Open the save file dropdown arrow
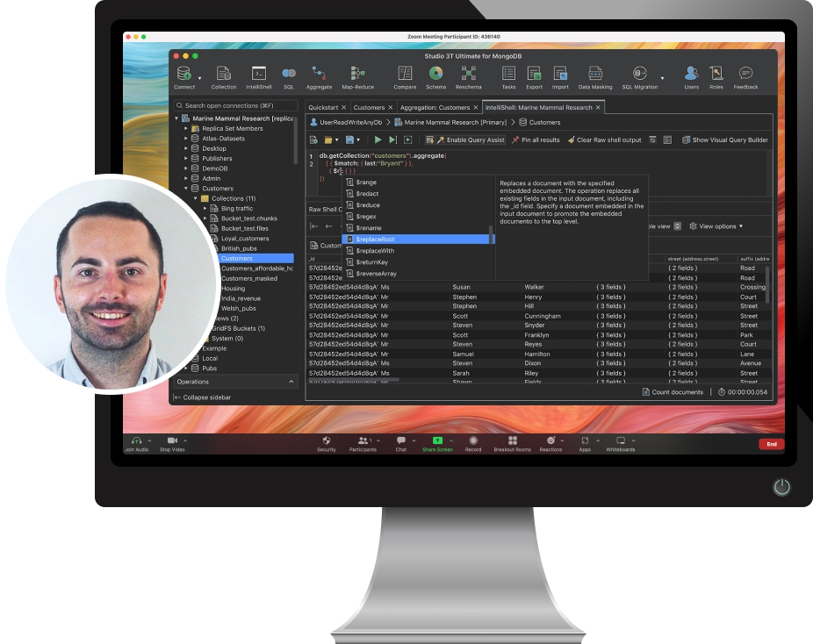Viewport: 813px width, 644px height. point(357,140)
